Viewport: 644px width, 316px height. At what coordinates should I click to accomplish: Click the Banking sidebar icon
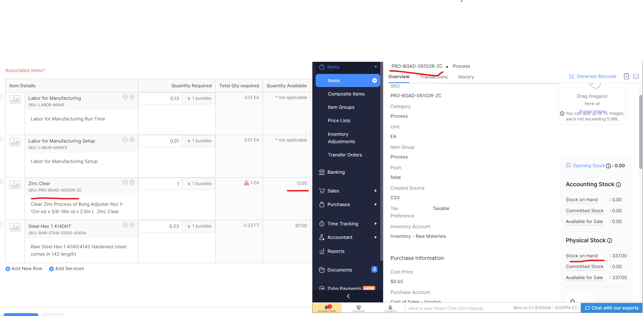[322, 172]
